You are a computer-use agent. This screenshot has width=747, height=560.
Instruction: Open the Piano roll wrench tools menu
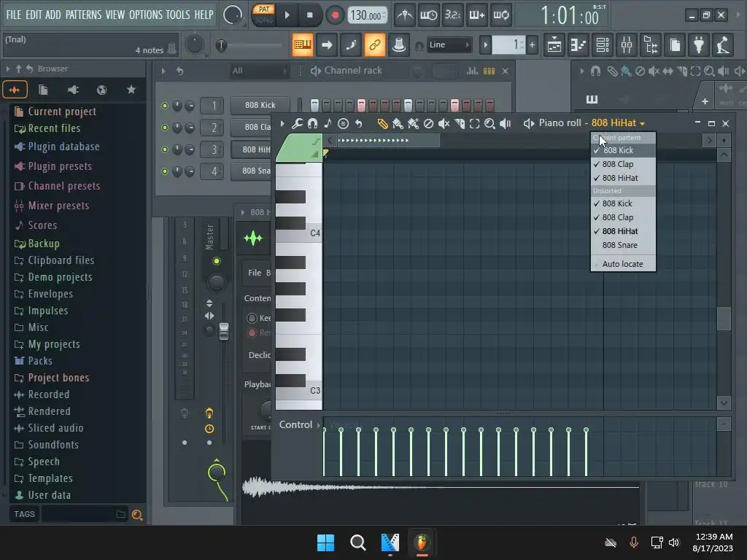[297, 124]
